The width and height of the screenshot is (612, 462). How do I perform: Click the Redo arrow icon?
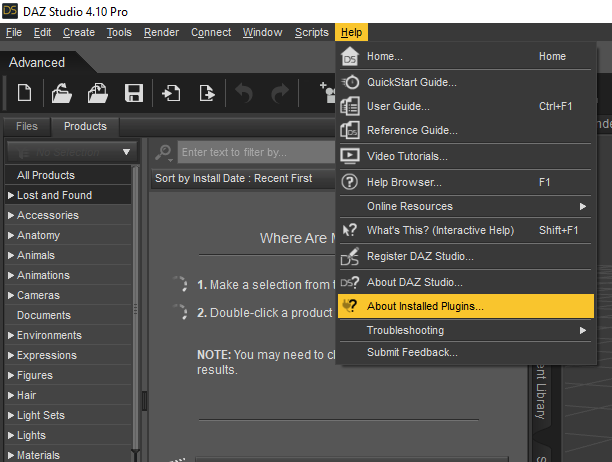coord(280,93)
